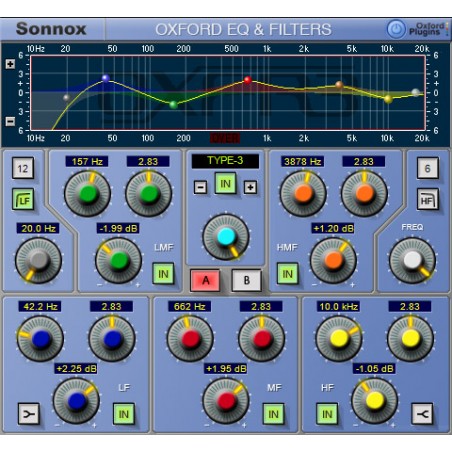This screenshot has height=452, width=452.
Task: Select EQ preset B
Action: tap(246, 280)
